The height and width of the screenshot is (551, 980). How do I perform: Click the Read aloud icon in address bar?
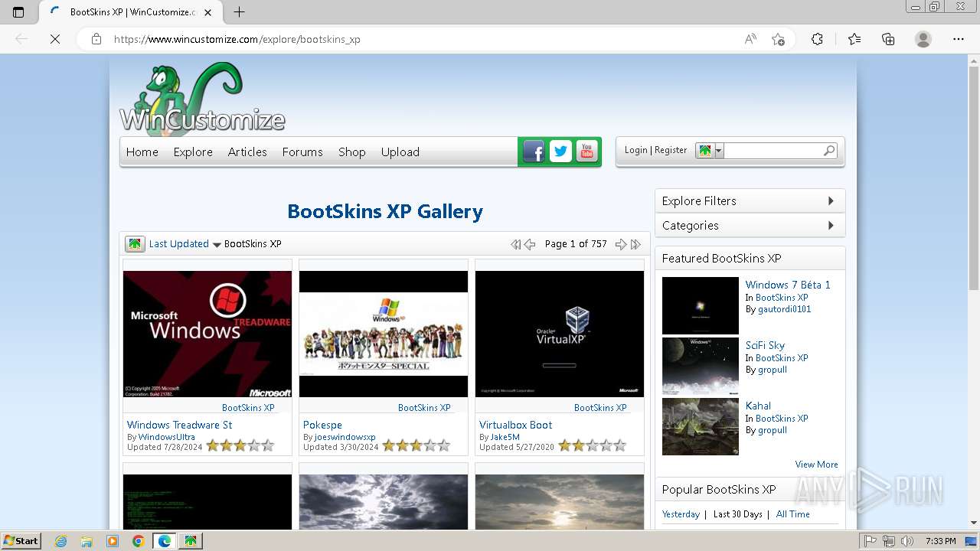[750, 39]
